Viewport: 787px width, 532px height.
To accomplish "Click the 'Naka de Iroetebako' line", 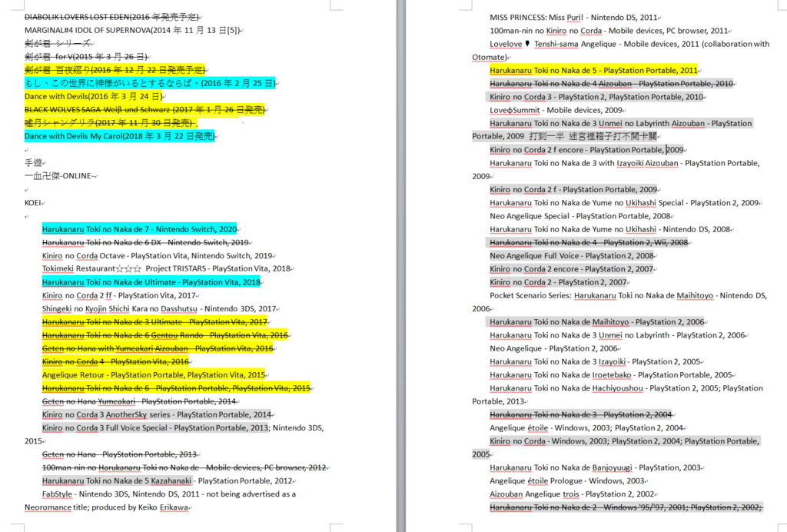I will click(x=611, y=375).
